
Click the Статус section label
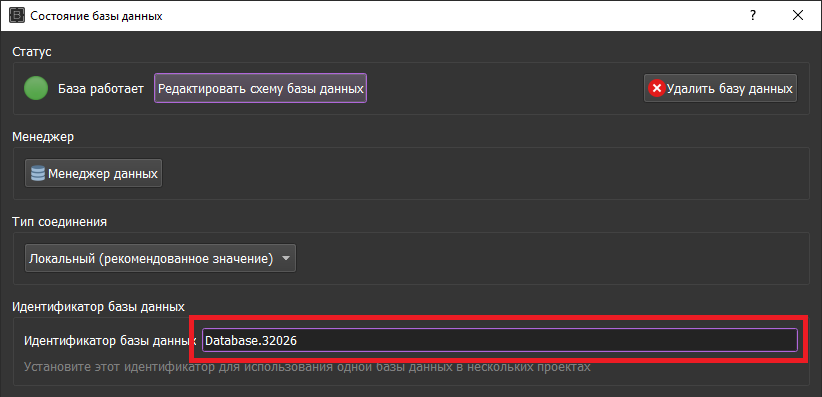(31, 52)
